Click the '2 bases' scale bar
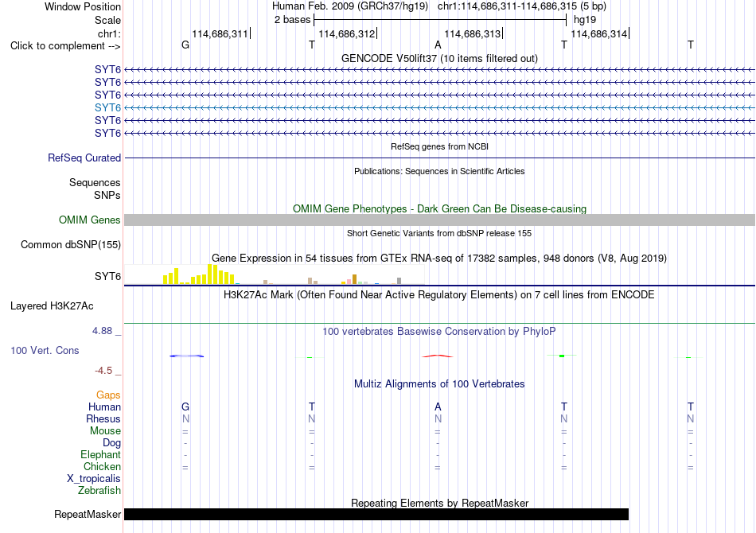The image size is (756, 533). pyautogui.click(x=440, y=20)
